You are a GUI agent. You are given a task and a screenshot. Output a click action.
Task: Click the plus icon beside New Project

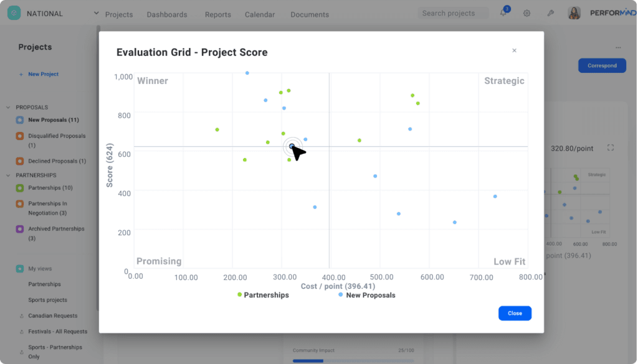click(x=21, y=74)
